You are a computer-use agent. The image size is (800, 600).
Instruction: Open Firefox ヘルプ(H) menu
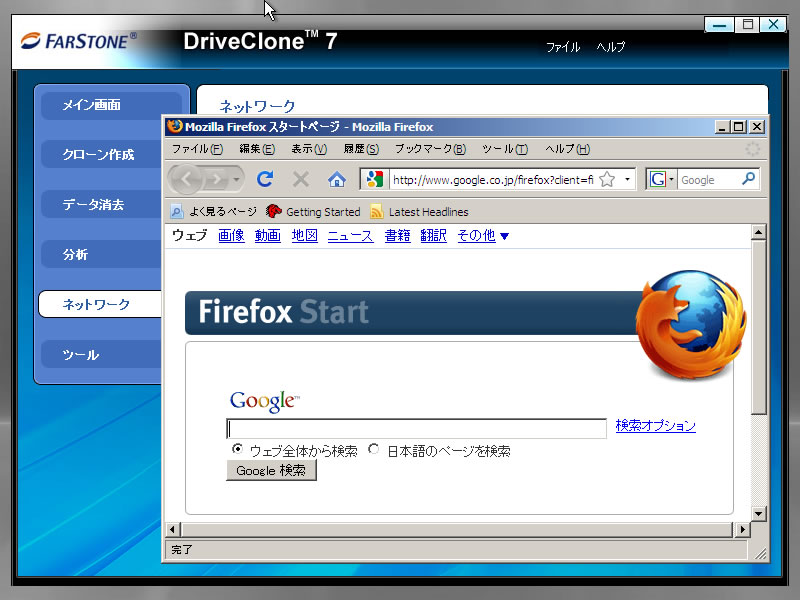coord(567,149)
